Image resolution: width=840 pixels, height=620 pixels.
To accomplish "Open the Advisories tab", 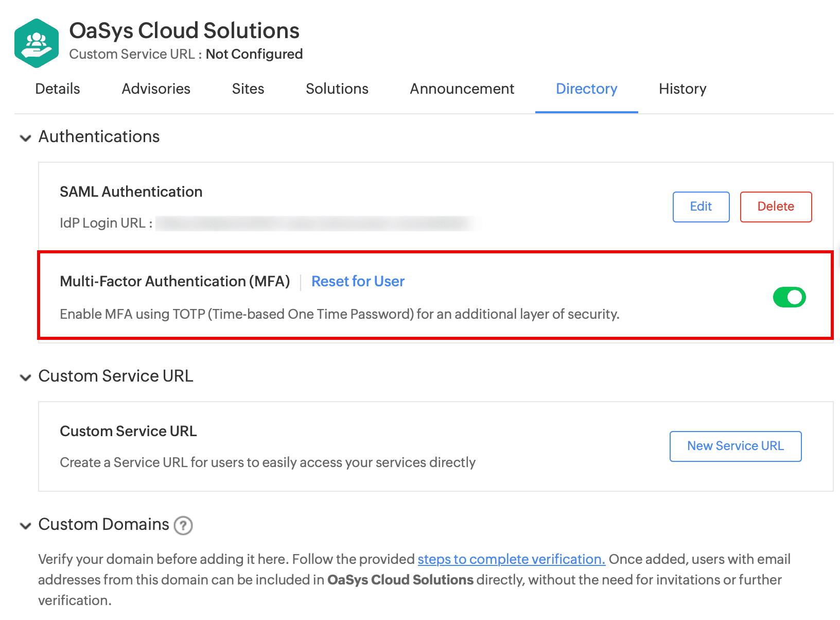I will pos(156,89).
